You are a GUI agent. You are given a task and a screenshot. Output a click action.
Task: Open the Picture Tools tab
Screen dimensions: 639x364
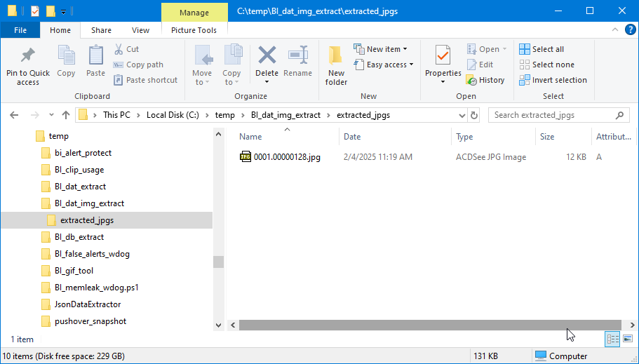tap(194, 30)
